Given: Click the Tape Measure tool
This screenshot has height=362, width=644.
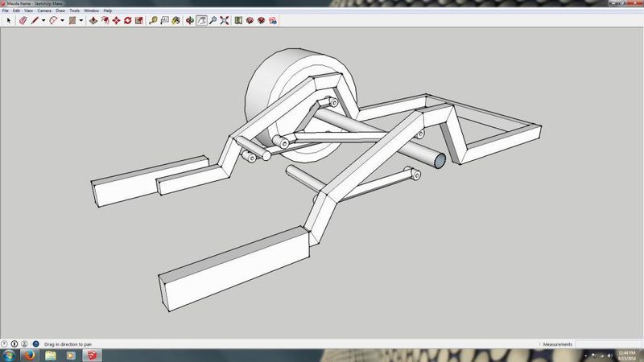Looking at the screenshot, I should click(x=153, y=20).
